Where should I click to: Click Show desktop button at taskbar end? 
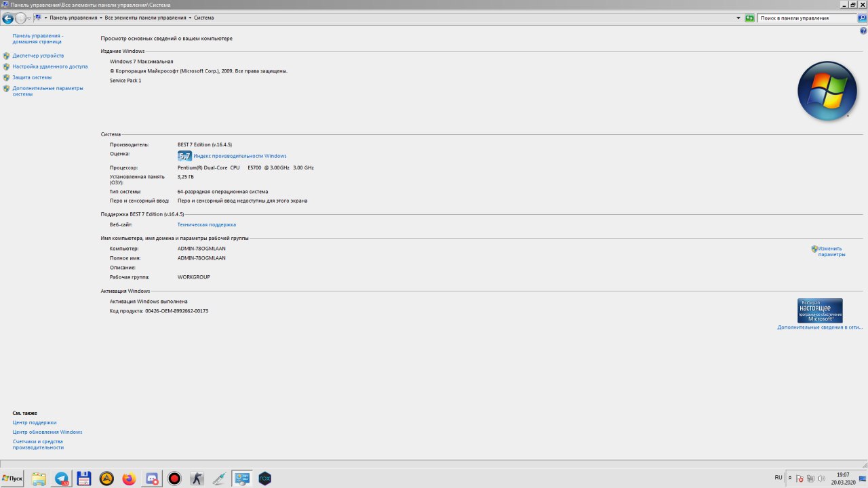click(x=863, y=479)
